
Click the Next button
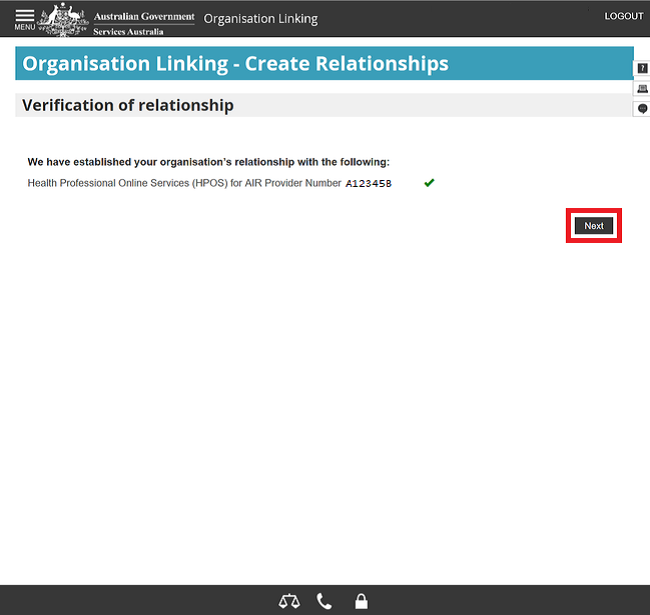coord(594,226)
